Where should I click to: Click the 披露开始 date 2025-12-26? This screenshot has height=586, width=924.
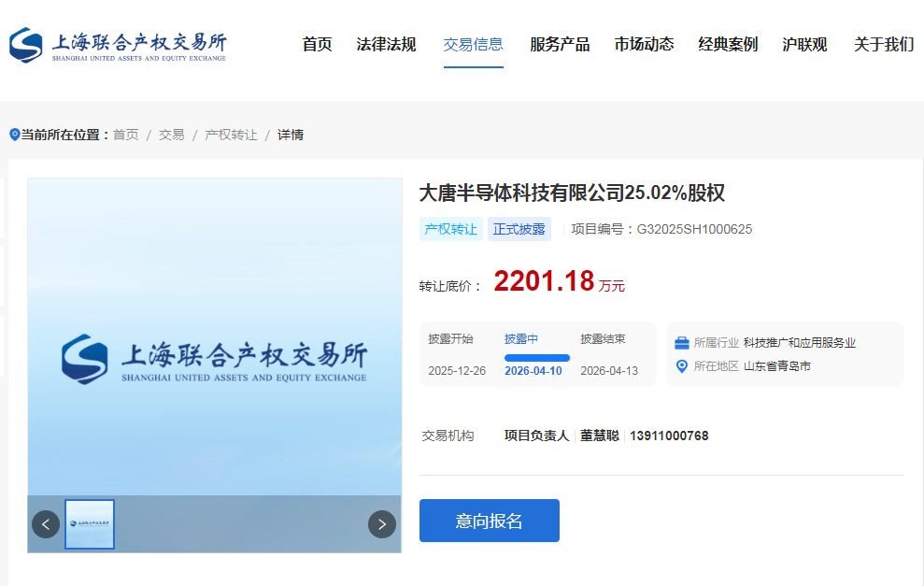point(457,371)
